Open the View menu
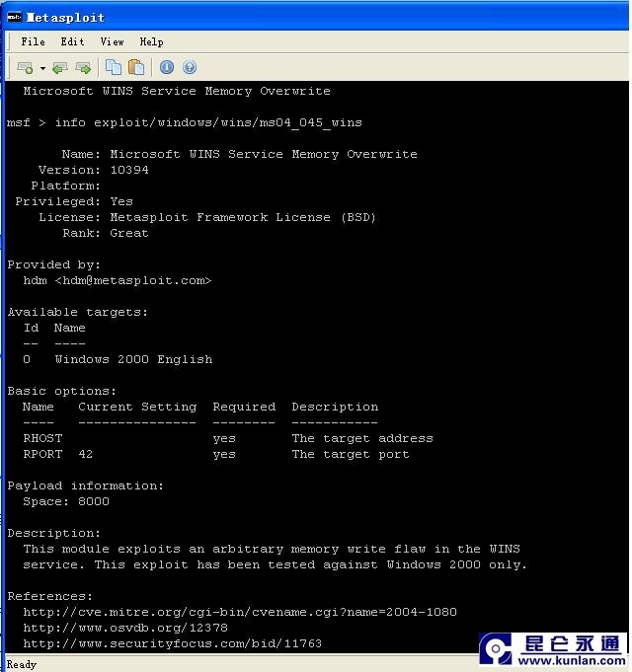Image resolution: width=632 pixels, height=672 pixels. click(112, 41)
